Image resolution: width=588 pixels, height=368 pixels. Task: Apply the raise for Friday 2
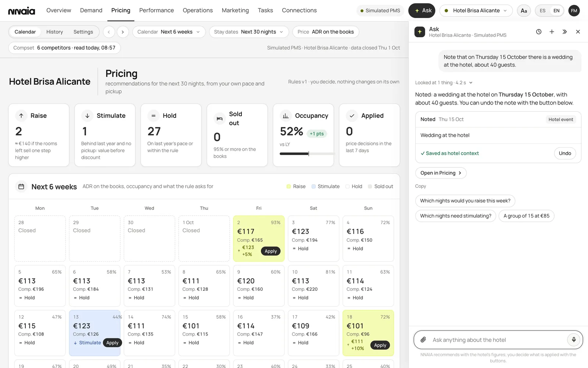[x=271, y=251]
